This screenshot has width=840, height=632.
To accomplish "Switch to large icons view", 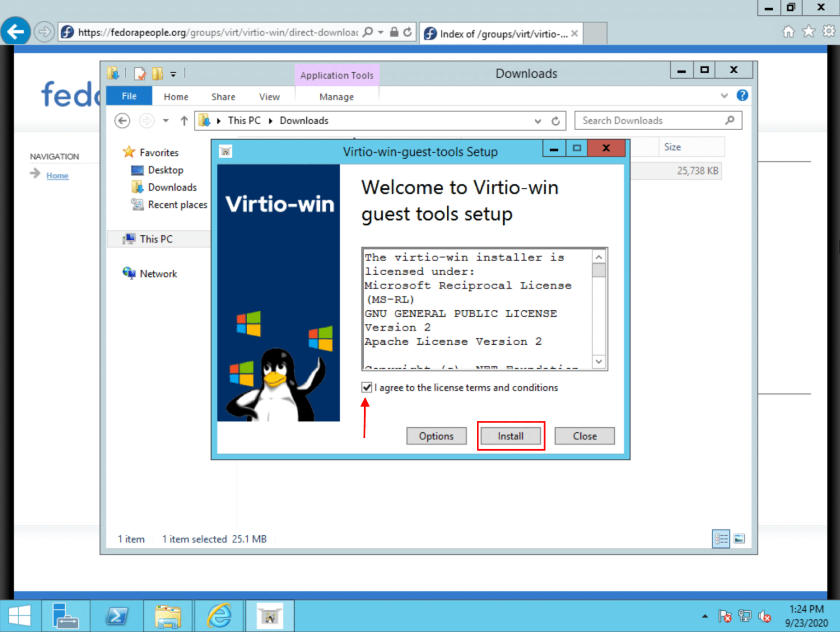I will pos(739,539).
